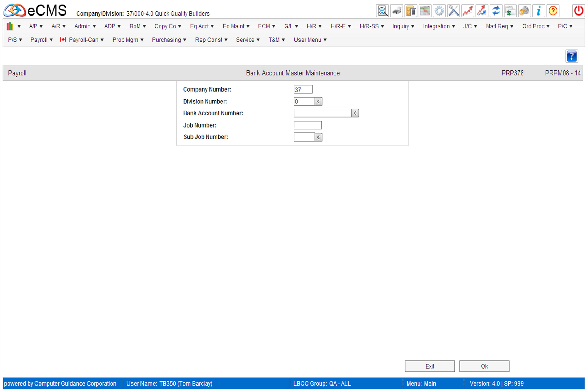Expand the A/P menu

[x=36, y=26]
